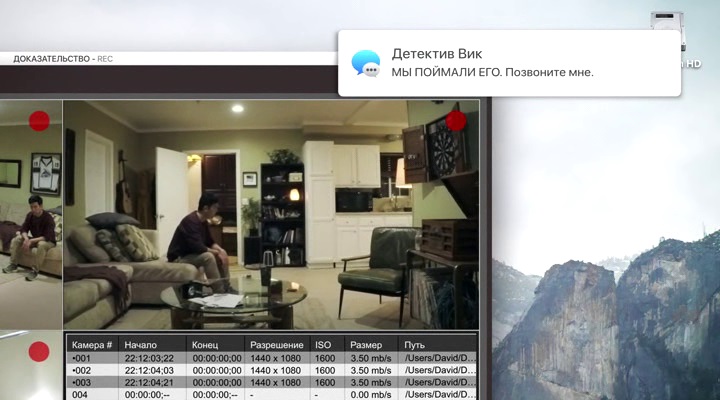Click start time 00:00:00;-- in row 004

tap(147, 394)
